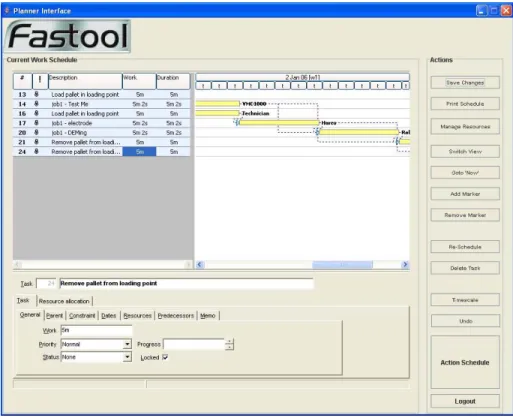This screenshot has height=418, width=513.
Task: Click the large Action Schedule button
Action: click(465, 362)
